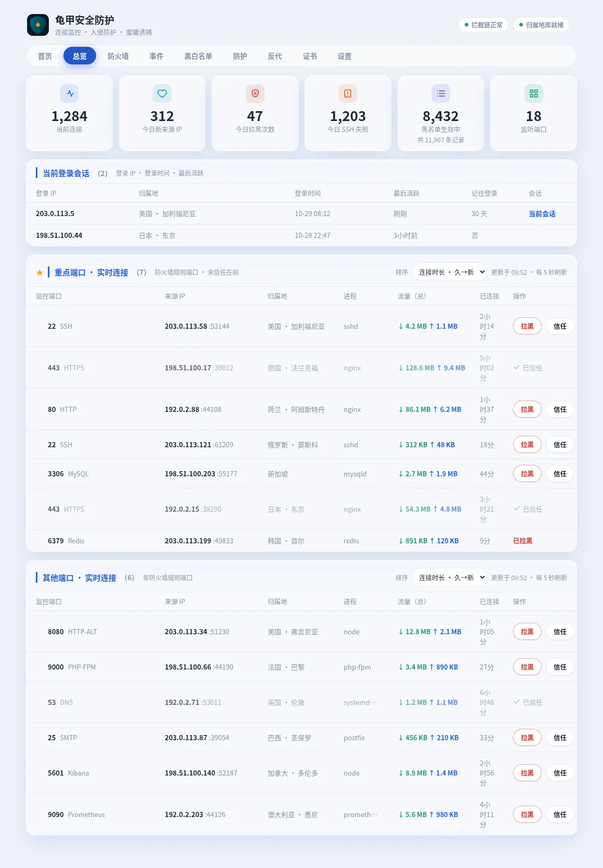This screenshot has width=603, height=868.
Task: Click the 登录时间 column header
Action: (308, 193)
